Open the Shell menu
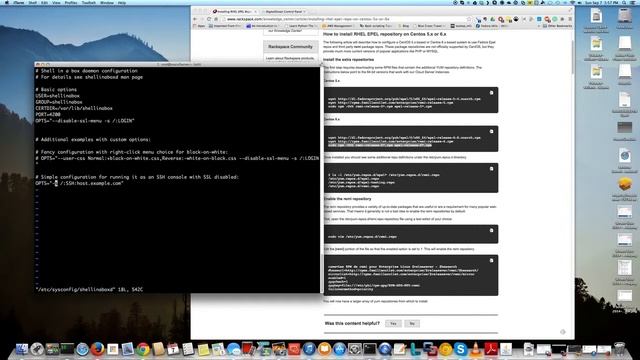 (x=33, y=2)
